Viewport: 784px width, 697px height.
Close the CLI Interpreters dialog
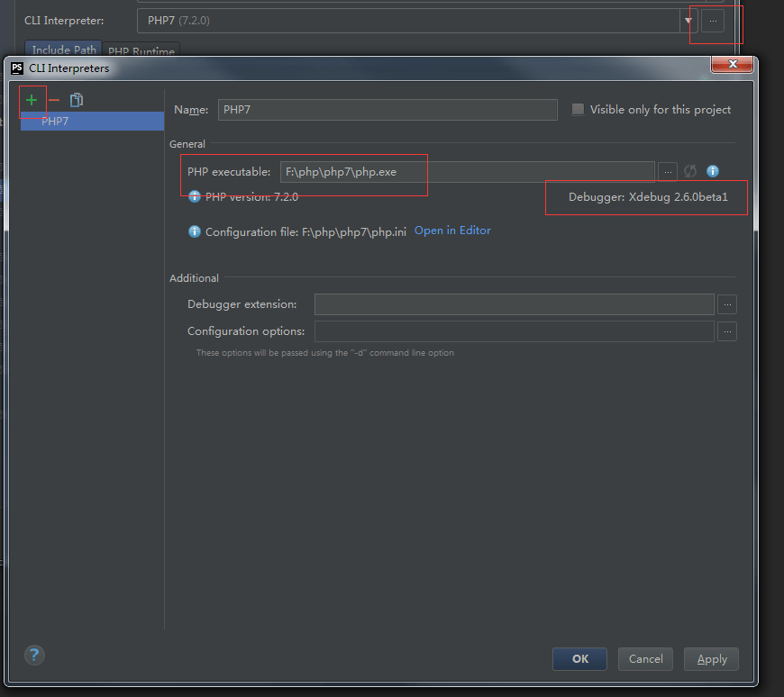tap(733, 64)
